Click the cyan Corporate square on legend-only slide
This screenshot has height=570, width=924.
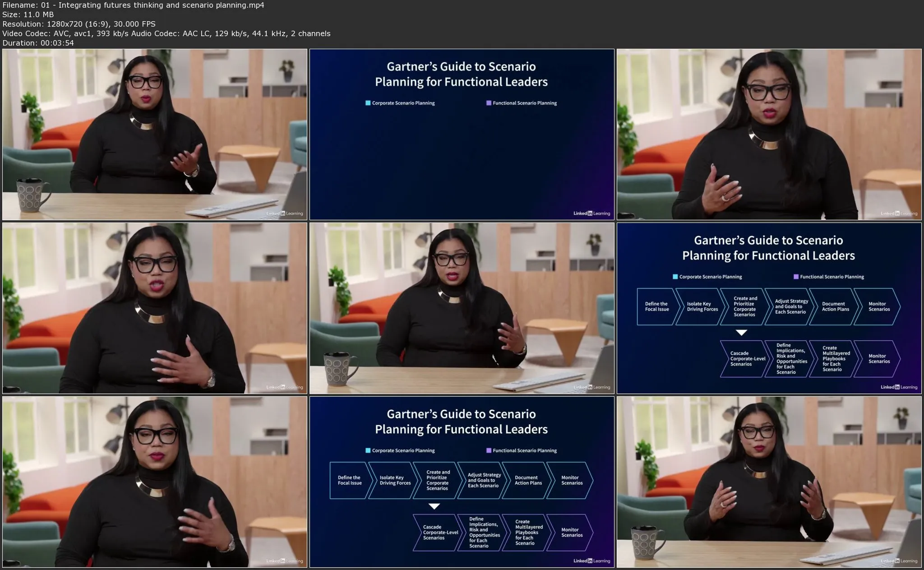point(368,103)
